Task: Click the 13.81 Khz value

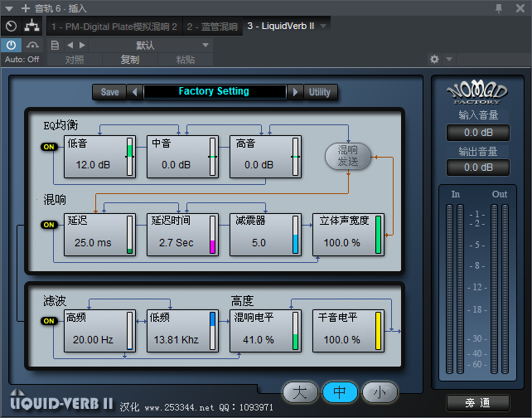Action: (x=176, y=339)
